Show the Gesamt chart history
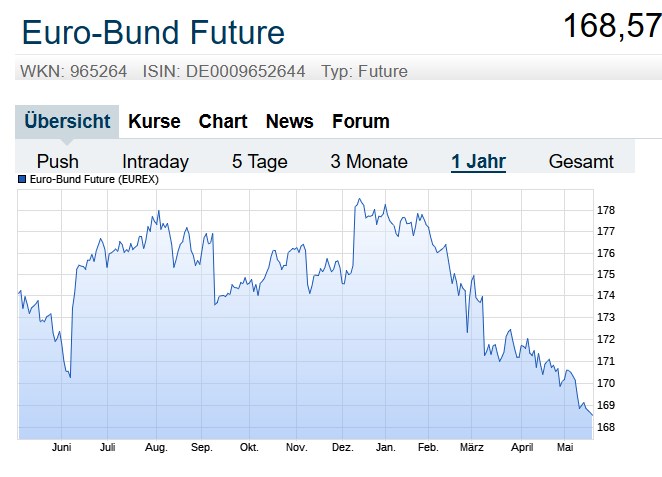 tap(581, 161)
